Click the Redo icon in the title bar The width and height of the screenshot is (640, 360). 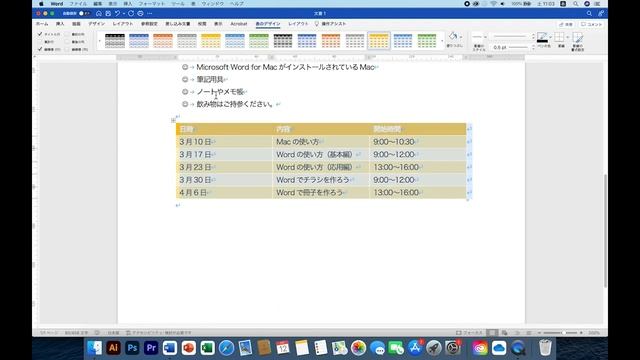(131, 13)
